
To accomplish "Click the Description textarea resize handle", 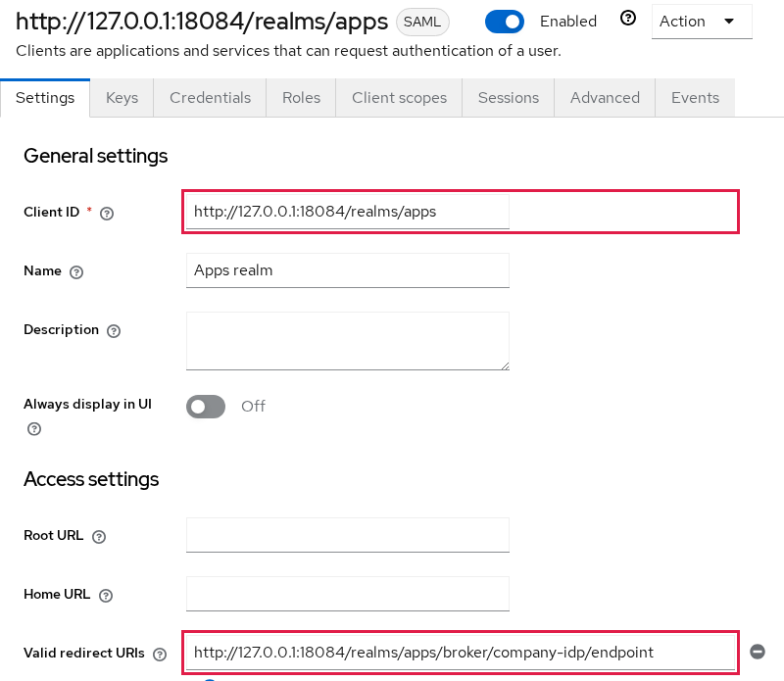I will (505, 366).
